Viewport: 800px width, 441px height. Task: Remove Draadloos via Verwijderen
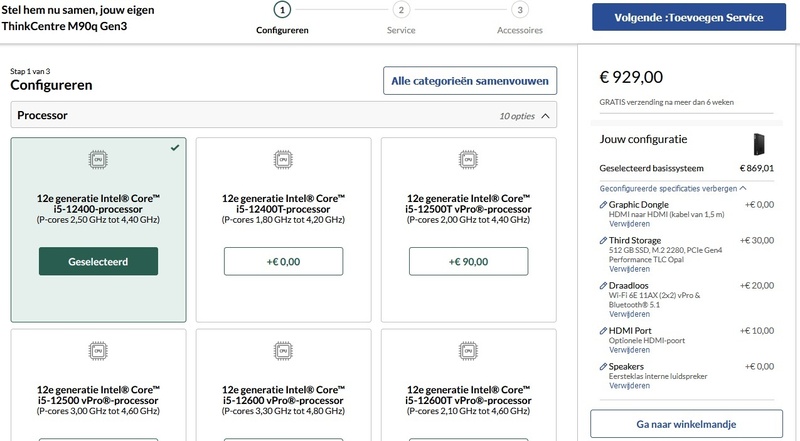click(x=629, y=314)
